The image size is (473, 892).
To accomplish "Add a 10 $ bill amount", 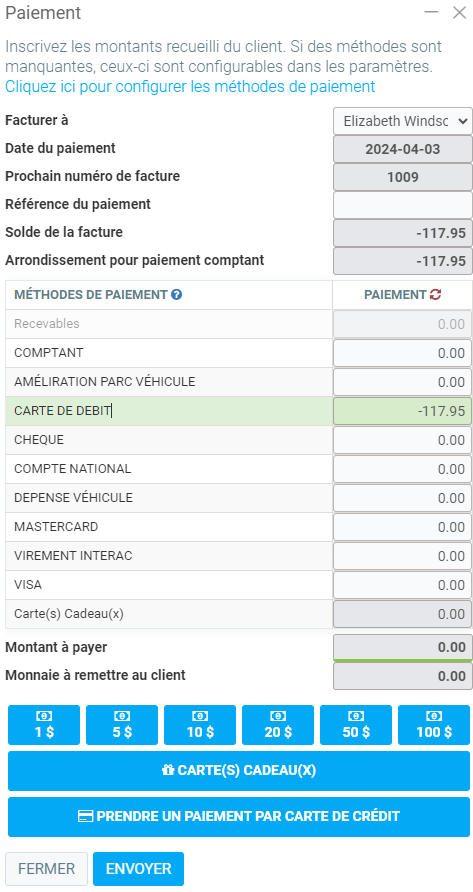I will pos(200,725).
